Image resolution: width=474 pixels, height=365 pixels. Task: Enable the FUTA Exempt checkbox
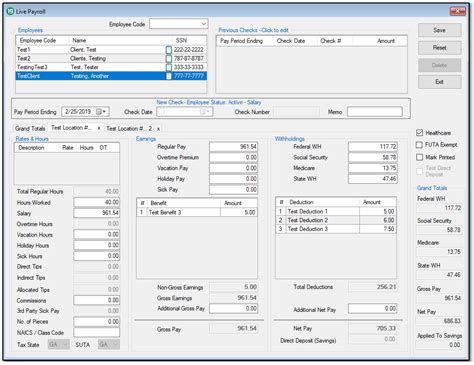(420, 145)
